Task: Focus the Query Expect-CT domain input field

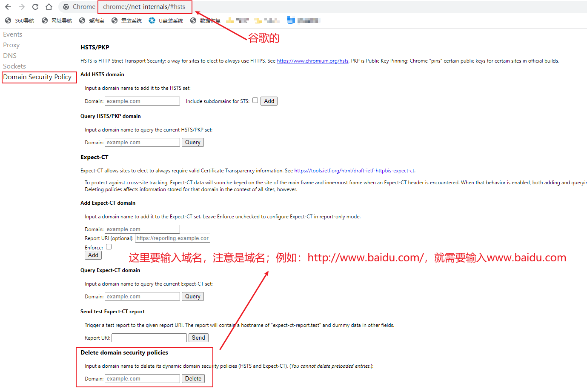Action: 143,297
